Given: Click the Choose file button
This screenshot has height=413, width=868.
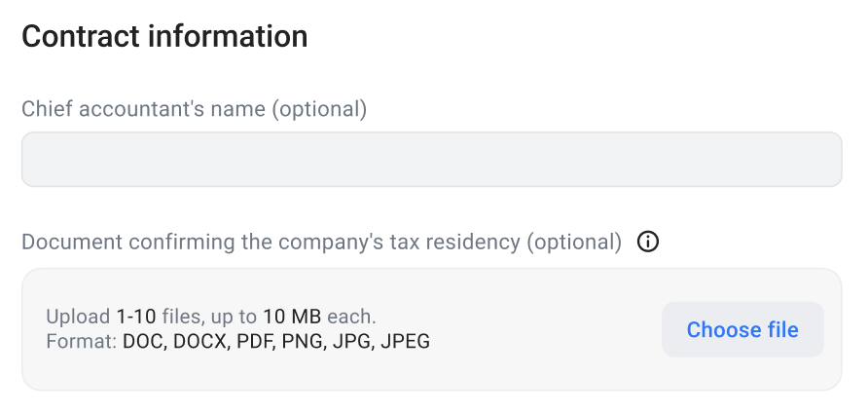Looking at the screenshot, I should pyautogui.click(x=742, y=329).
